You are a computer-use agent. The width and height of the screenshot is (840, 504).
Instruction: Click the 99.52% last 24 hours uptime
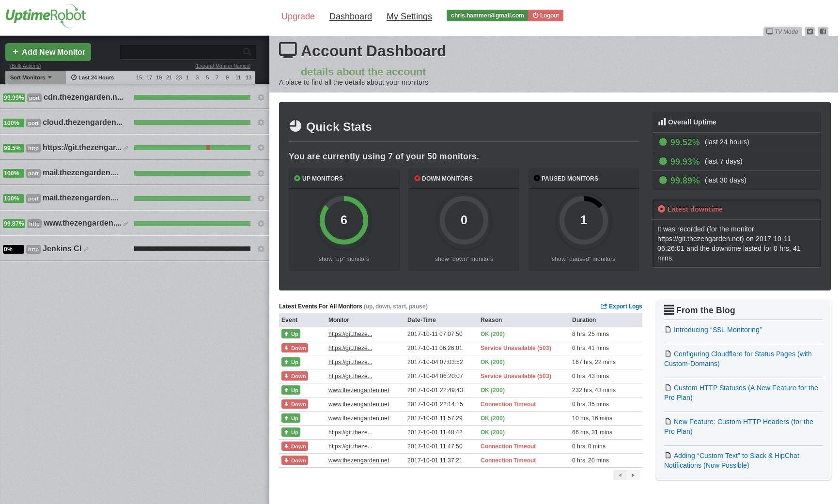[x=685, y=142]
